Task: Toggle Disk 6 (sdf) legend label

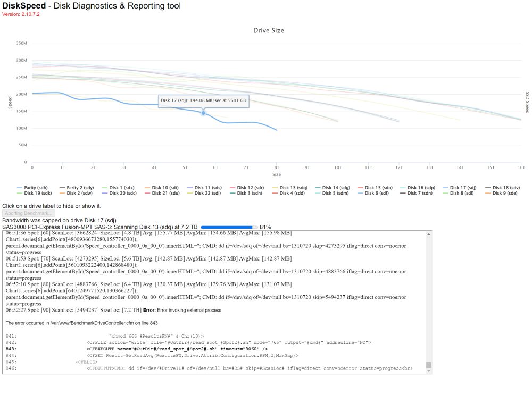Action: pos(373,193)
